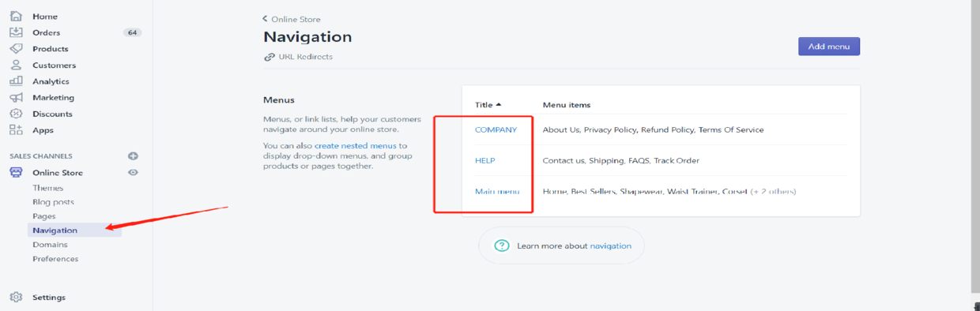The width and height of the screenshot is (980, 311).
Task: Click the Marketing megaphone icon
Action: click(x=16, y=98)
